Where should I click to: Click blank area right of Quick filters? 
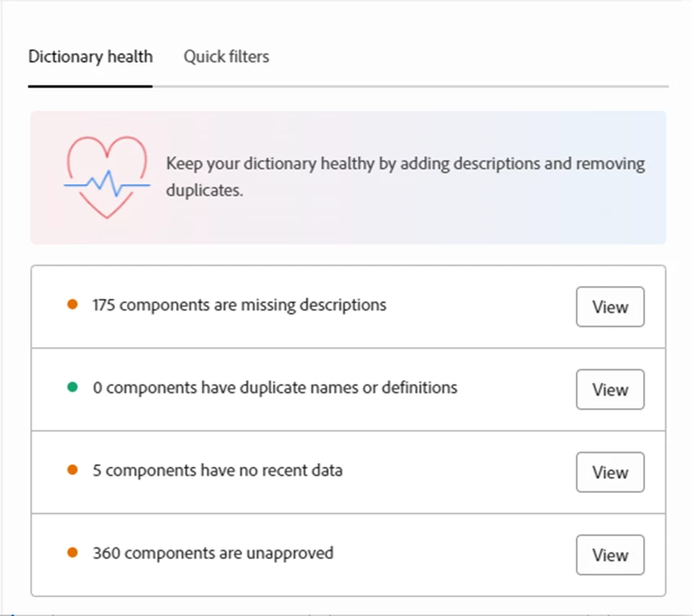click(x=472, y=56)
